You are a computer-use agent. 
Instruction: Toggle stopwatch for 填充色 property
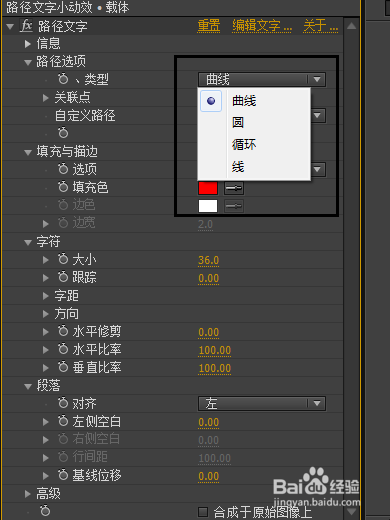click(x=63, y=187)
